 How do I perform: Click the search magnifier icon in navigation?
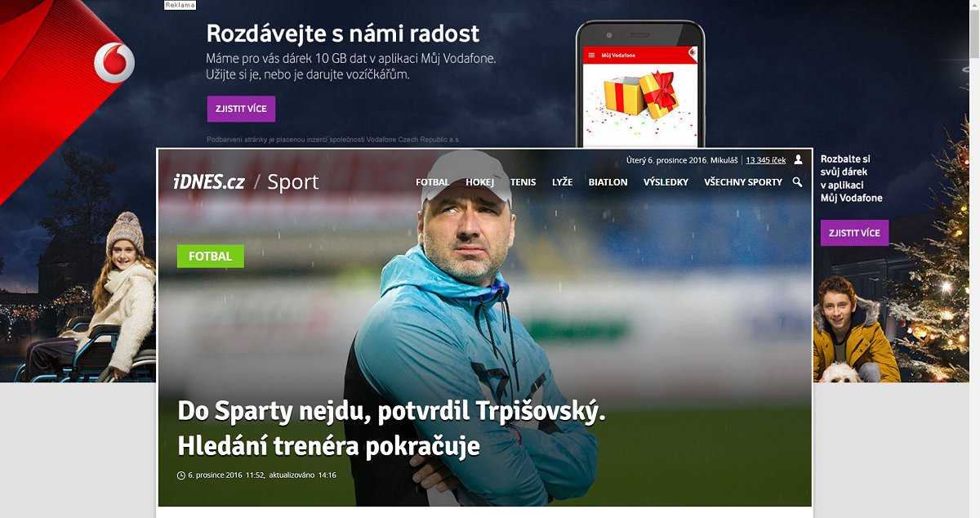tap(797, 182)
